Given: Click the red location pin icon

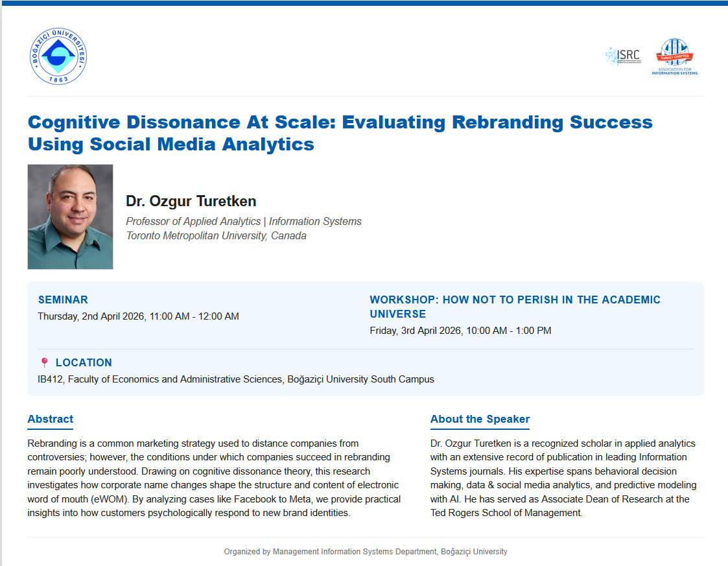Looking at the screenshot, I should pos(44,362).
